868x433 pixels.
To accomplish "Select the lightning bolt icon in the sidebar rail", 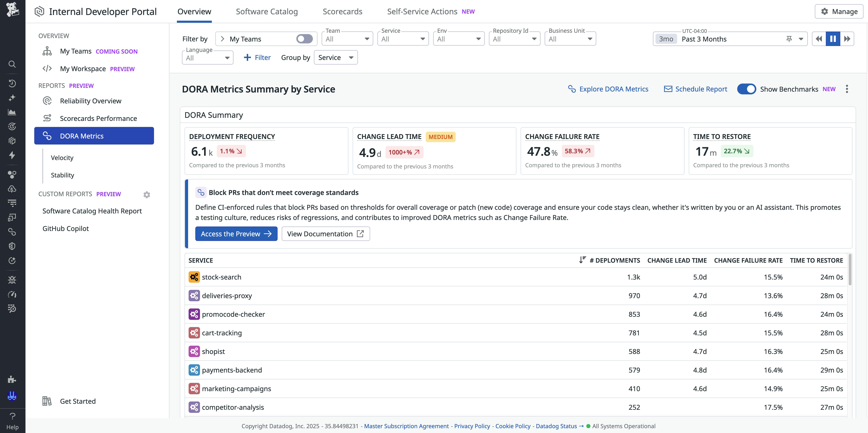I will click(x=12, y=155).
